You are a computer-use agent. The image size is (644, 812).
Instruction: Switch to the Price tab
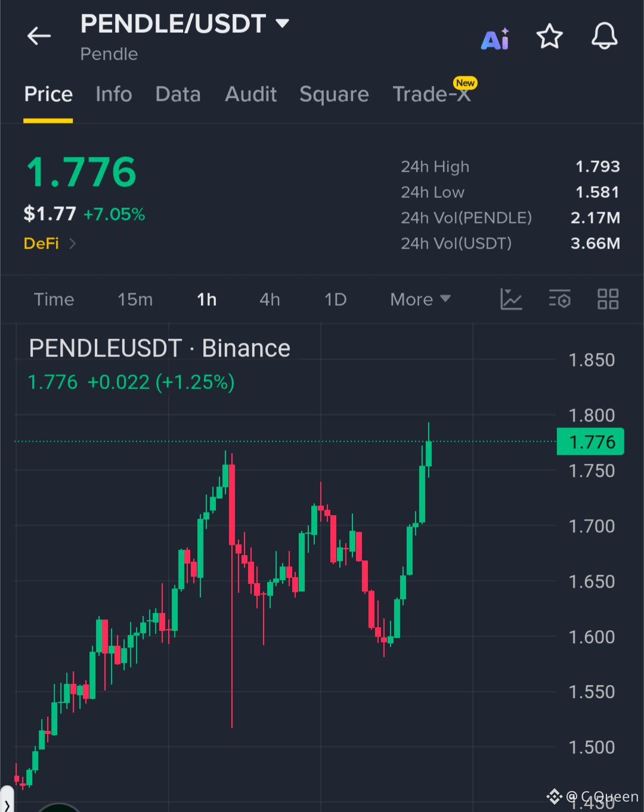[x=48, y=94]
